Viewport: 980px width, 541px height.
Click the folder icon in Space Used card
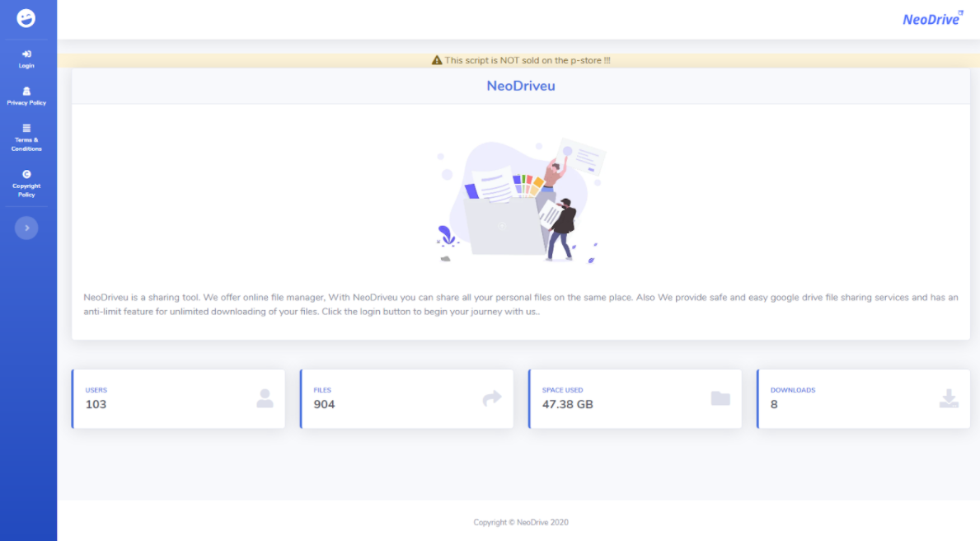pos(720,398)
